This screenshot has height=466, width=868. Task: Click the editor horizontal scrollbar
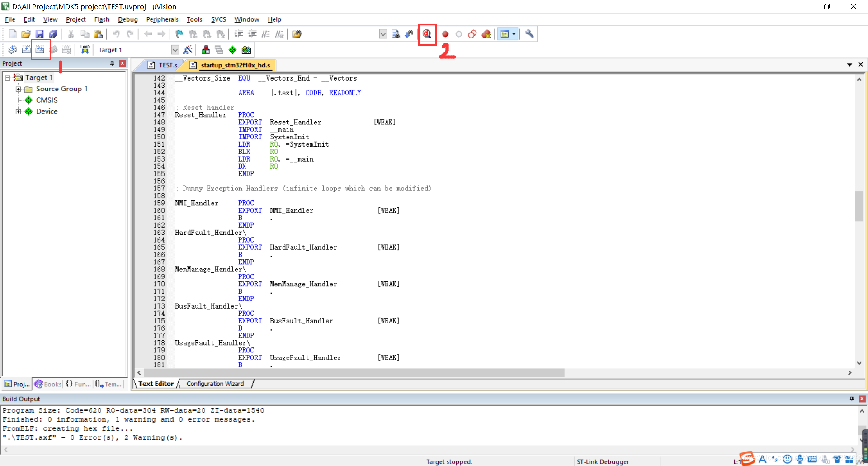click(354, 373)
